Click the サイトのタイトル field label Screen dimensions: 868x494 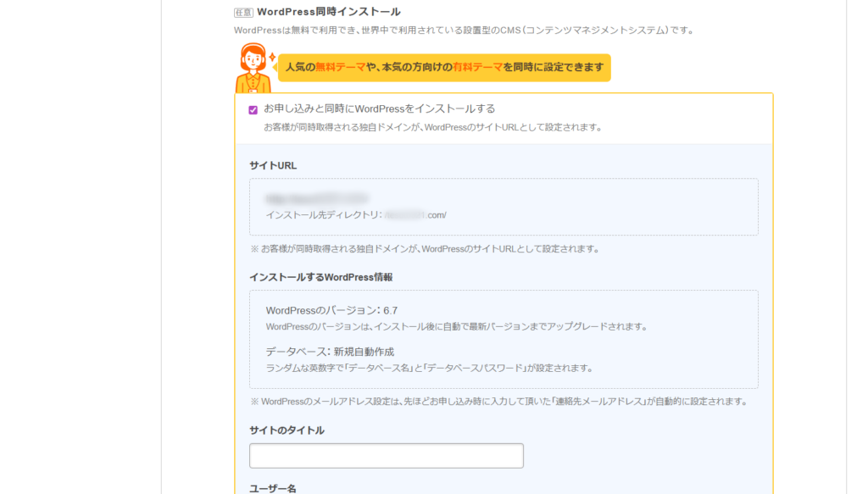[287, 430]
